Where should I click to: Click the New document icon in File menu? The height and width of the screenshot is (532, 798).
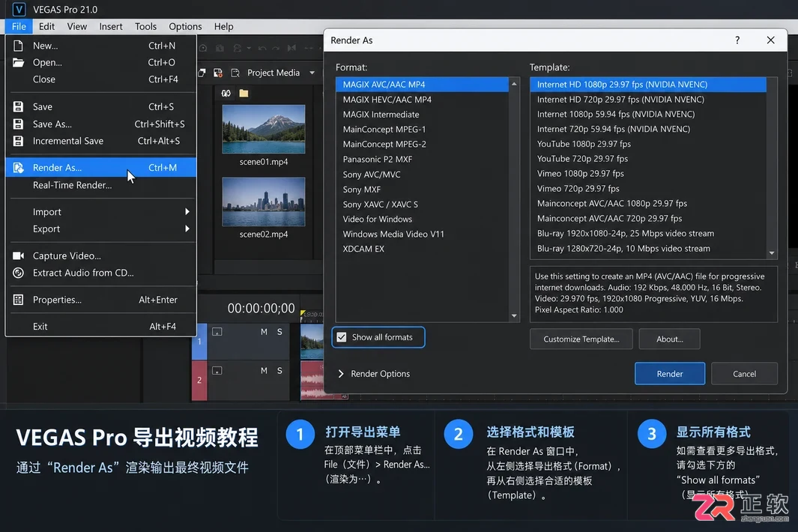(18, 45)
